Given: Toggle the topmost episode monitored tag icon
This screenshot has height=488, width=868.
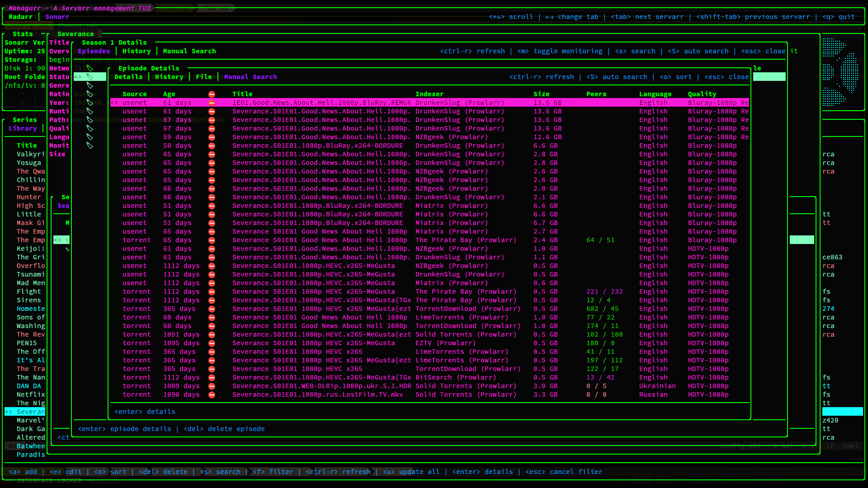Looking at the screenshot, I should coord(90,69).
